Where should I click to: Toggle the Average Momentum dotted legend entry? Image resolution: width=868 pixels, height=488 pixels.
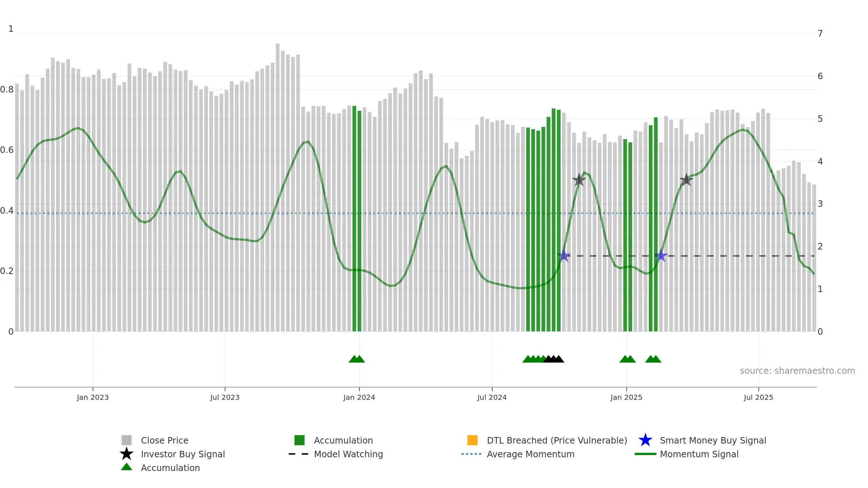coord(518,454)
